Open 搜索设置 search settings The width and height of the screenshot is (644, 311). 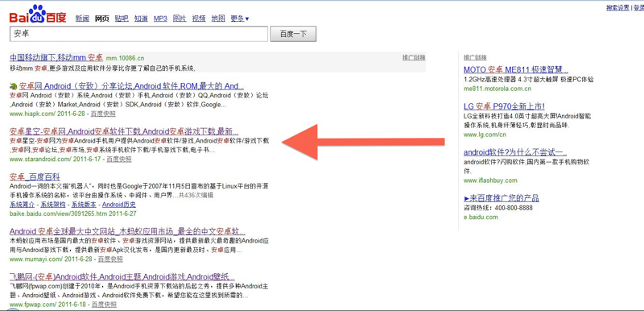tap(617, 7)
